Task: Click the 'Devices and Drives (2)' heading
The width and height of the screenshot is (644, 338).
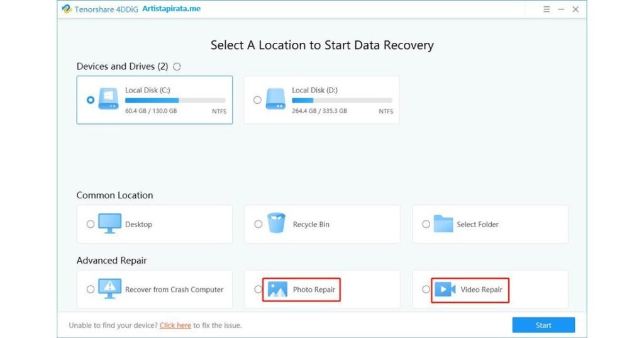Action: coord(123,67)
